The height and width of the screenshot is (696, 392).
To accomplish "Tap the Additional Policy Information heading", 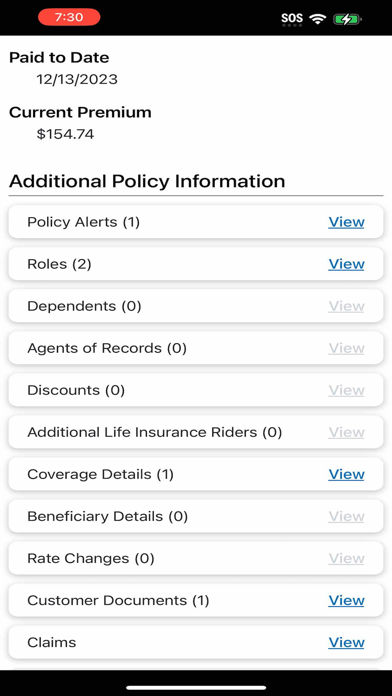I will click(x=147, y=181).
